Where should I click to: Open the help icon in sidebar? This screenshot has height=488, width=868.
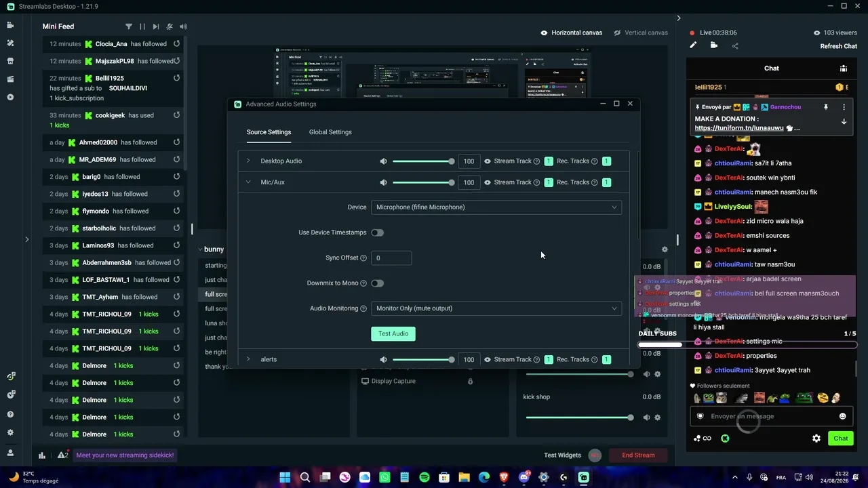click(10, 414)
